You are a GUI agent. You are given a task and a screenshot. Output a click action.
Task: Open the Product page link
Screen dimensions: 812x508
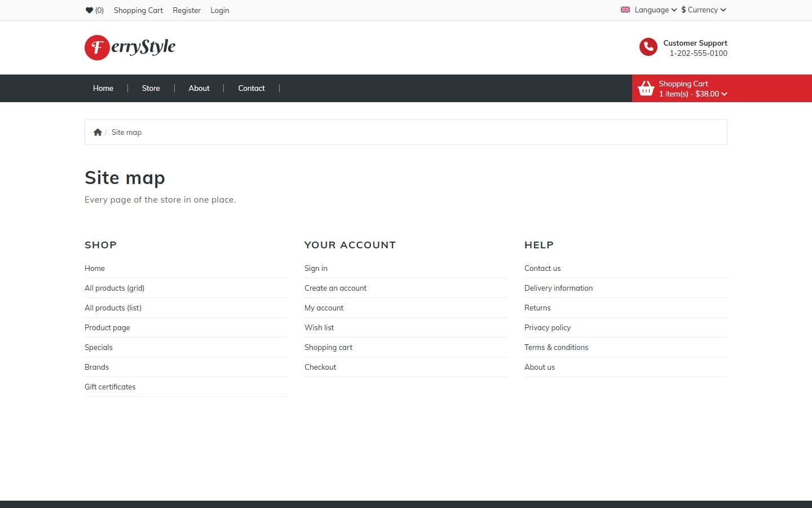click(107, 327)
